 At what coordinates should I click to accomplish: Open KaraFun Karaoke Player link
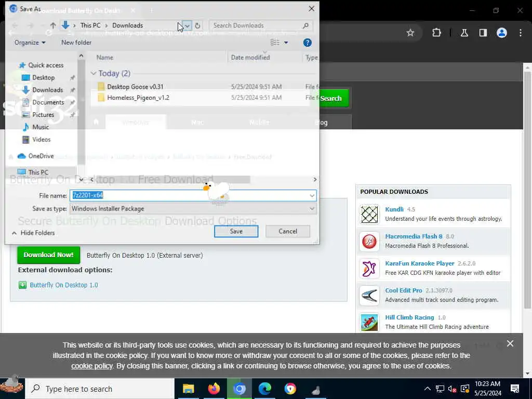pyautogui.click(x=420, y=263)
